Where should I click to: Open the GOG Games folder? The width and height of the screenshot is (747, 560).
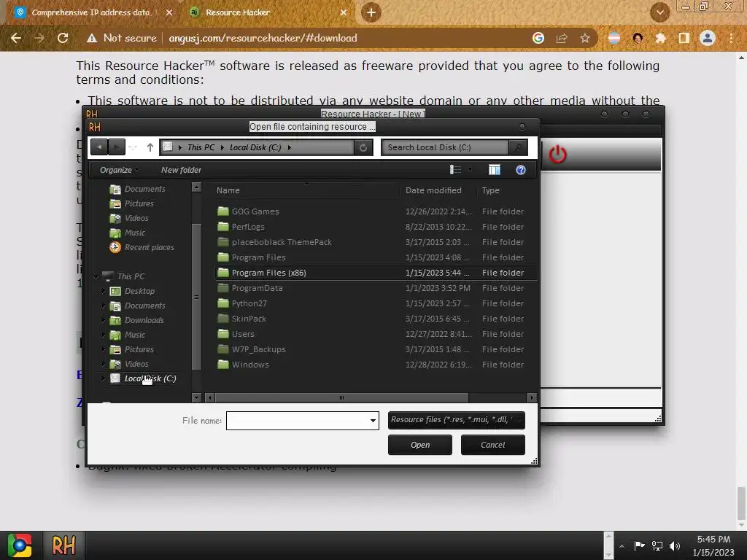pyautogui.click(x=248, y=211)
